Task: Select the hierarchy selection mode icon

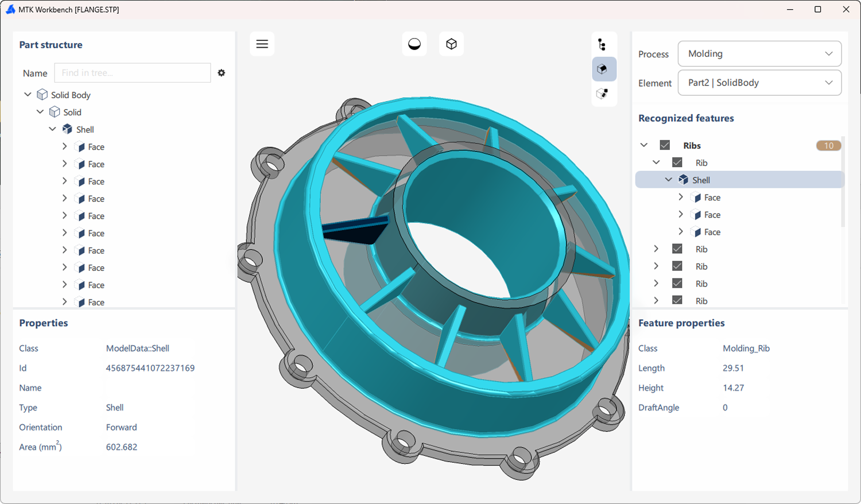Action: click(603, 44)
